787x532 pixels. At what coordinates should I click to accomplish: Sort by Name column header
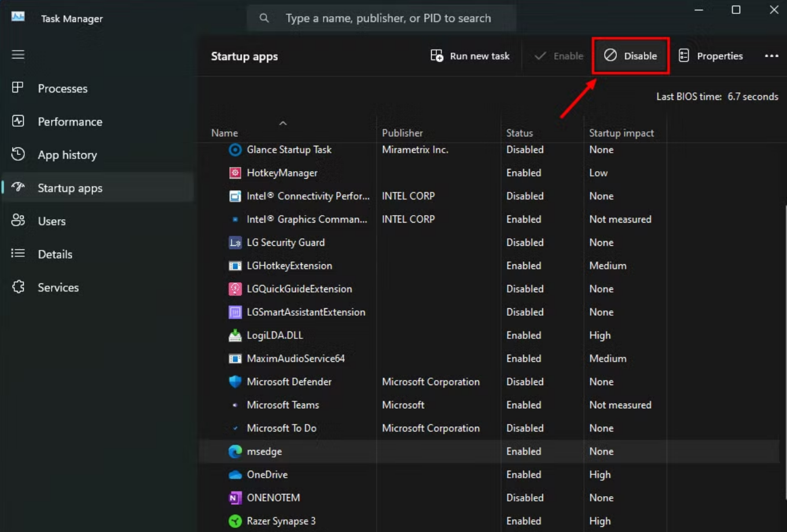pos(225,133)
